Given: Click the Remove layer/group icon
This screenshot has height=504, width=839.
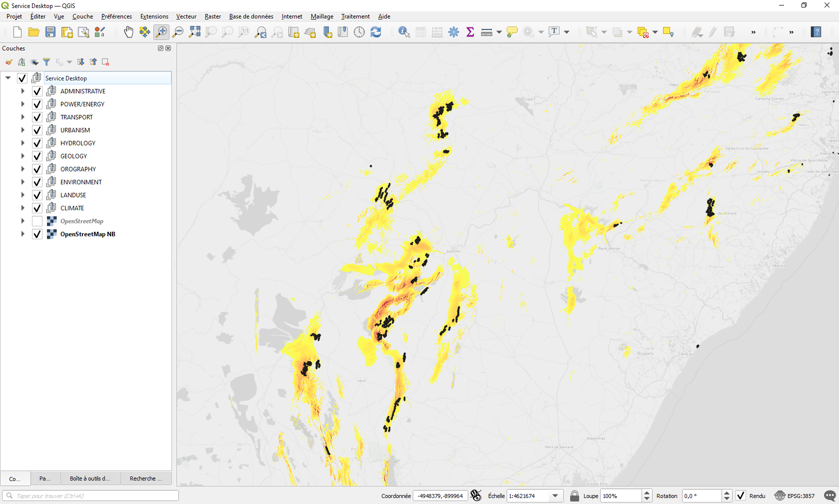Looking at the screenshot, I should point(105,62).
